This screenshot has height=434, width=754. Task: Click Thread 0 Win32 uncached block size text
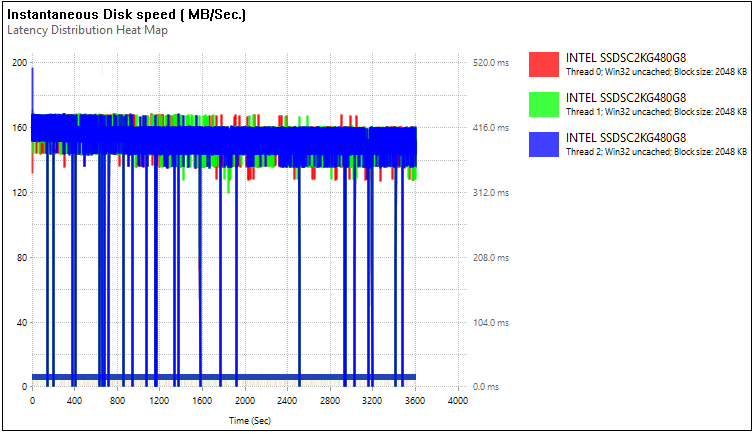coord(656,72)
